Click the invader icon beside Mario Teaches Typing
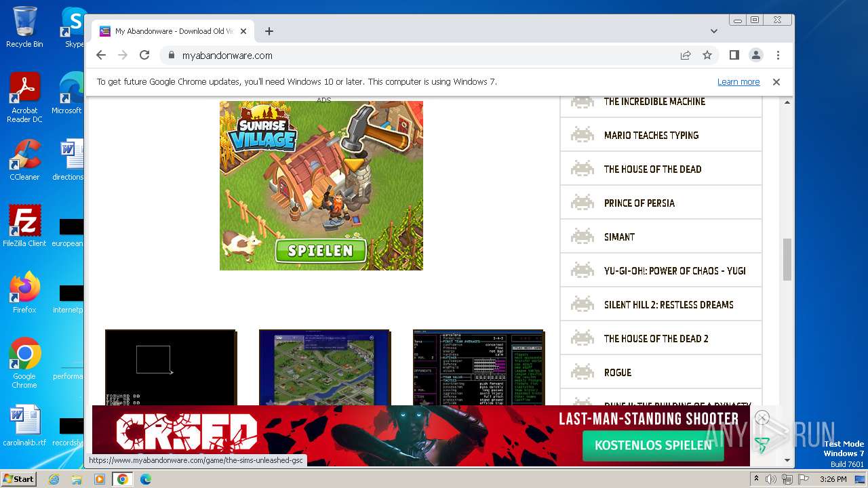Image resolution: width=868 pixels, height=488 pixels. click(582, 135)
